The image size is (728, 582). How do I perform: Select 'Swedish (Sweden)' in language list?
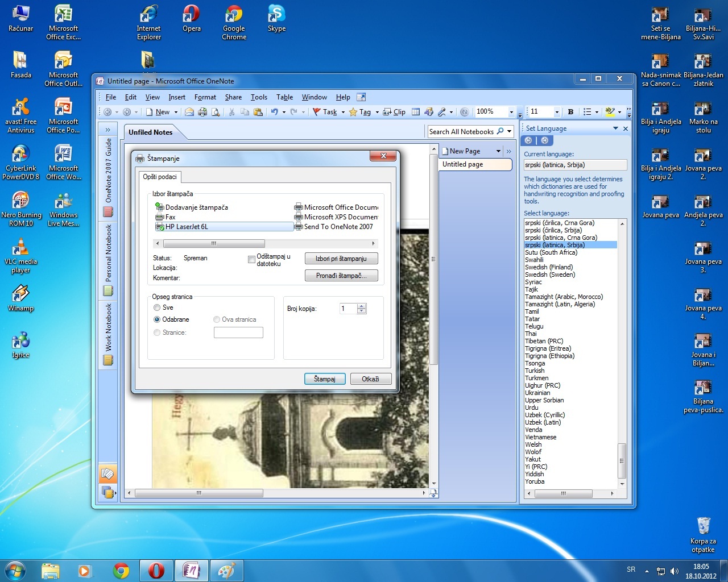(549, 275)
